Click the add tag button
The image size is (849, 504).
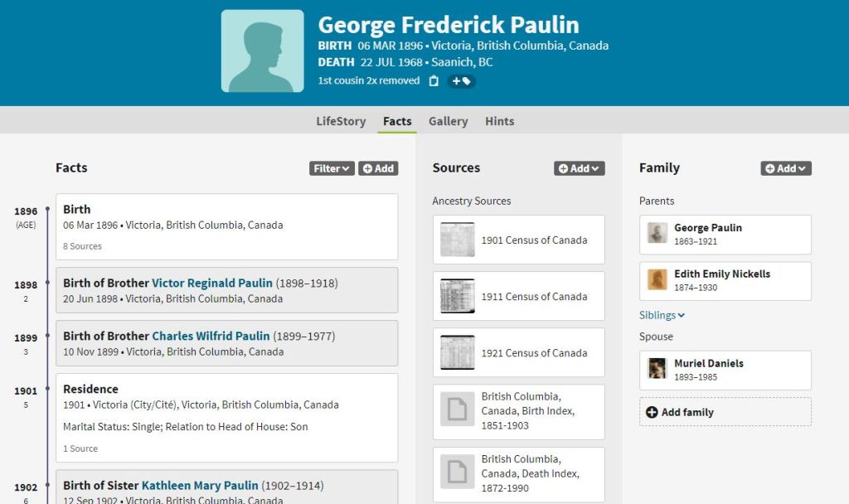[x=462, y=81]
